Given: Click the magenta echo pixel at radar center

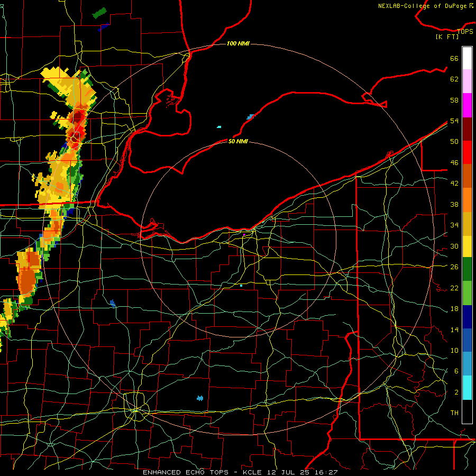Looking at the screenshot, I should click(x=244, y=235).
